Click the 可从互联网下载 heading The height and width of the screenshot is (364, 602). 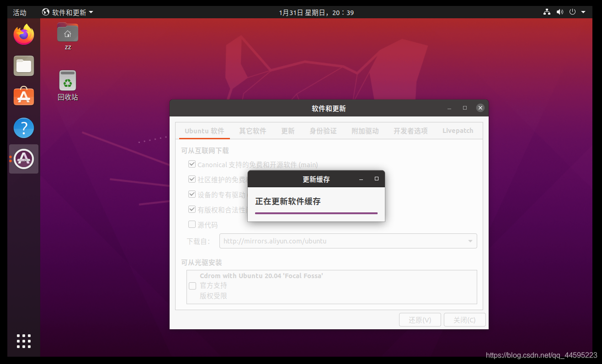point(205,151)
